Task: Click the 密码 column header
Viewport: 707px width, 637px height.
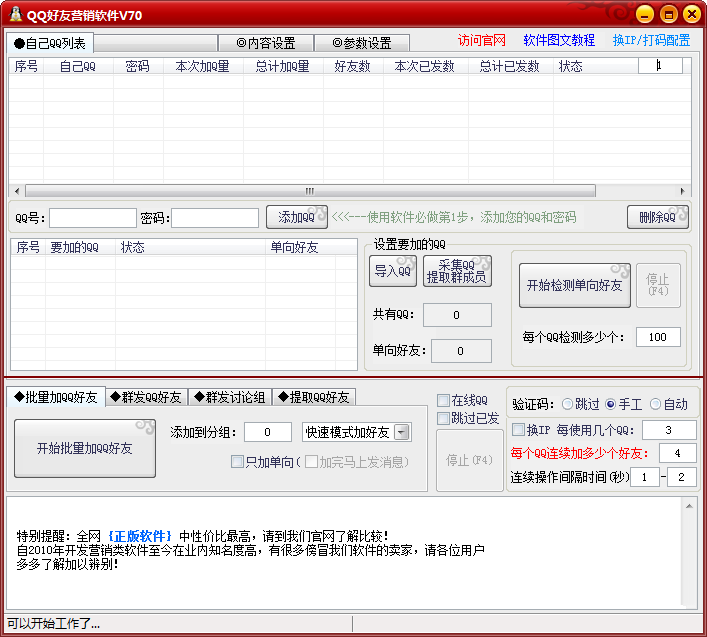Action: point(138,66)
